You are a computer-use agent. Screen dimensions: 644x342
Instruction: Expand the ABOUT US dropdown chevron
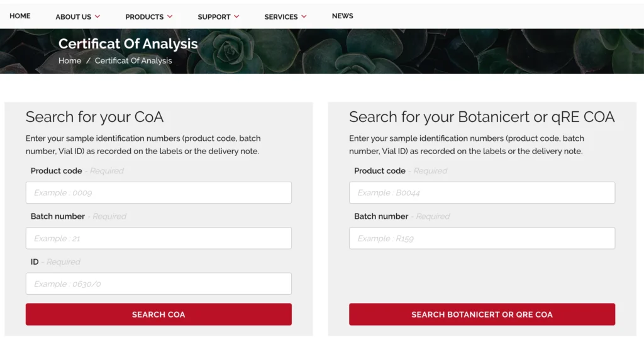coord(97,17)
